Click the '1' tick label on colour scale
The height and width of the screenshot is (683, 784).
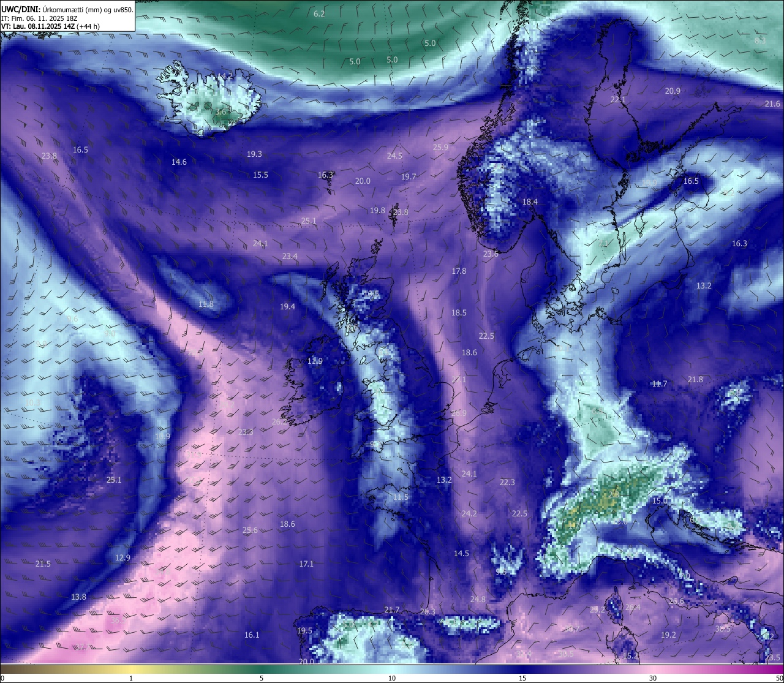point(131,678)
